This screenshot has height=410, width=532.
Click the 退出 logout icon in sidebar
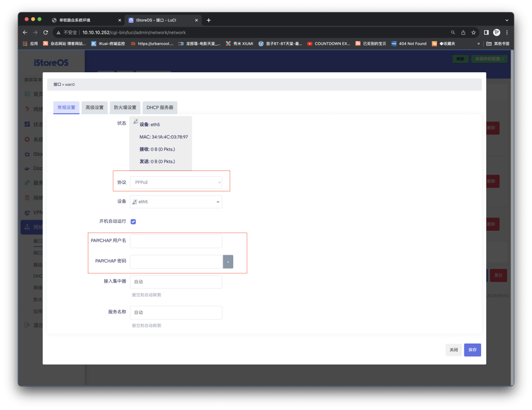(28, 325)
